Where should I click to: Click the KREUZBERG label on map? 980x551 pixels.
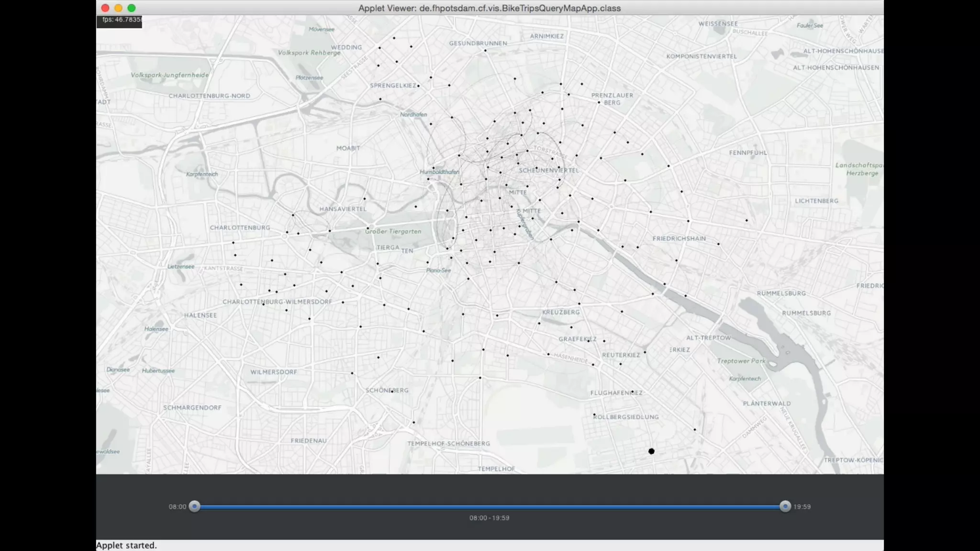click(x=561, y=312)
